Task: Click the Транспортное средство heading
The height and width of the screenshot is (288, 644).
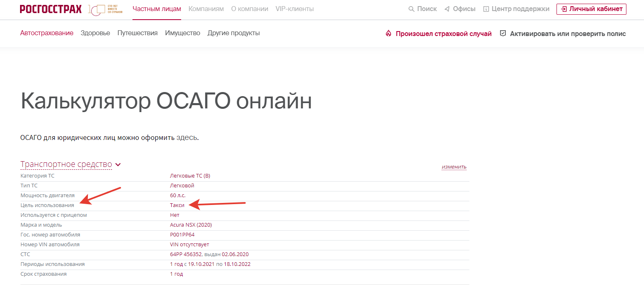Action: pos(66,164)
